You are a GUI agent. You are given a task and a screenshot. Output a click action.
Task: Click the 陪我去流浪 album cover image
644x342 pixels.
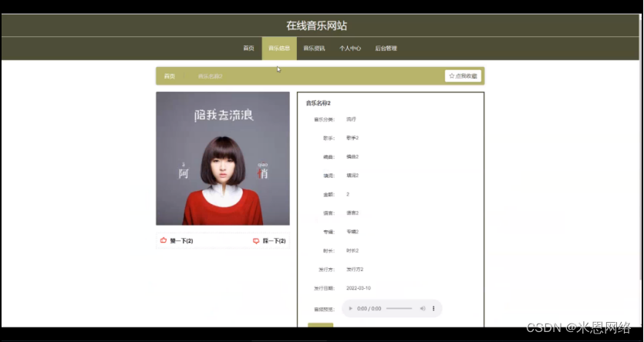[223, 158]
